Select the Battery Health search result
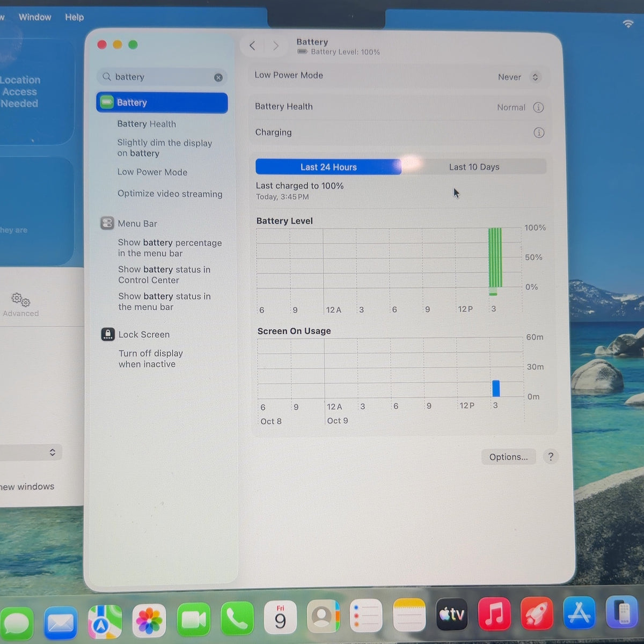Viewport: 644px width, 644px height. pos(147,124)
